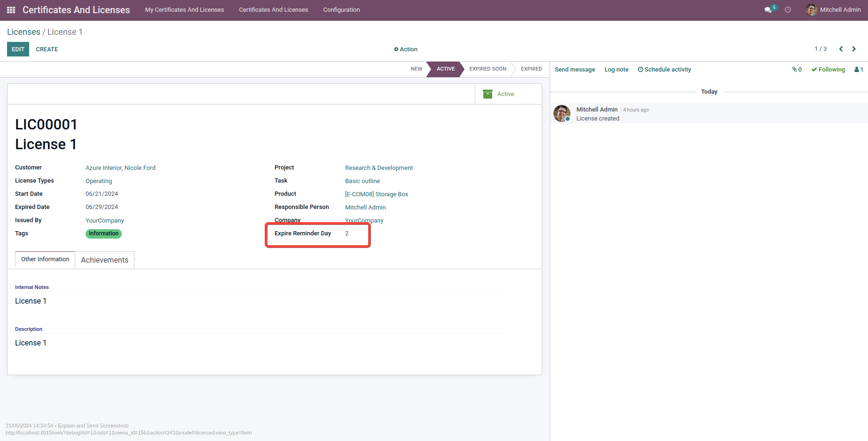The width and height of the screenshot is (868, 441).
Task: Click the attachments paperclip counter
Action: tap(797, 70)
